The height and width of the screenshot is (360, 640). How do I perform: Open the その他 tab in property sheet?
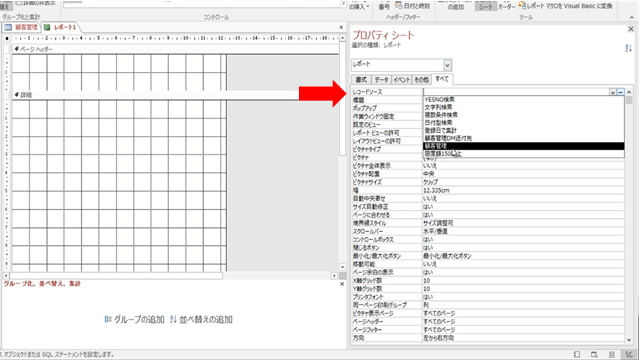(x=421, y=80)
